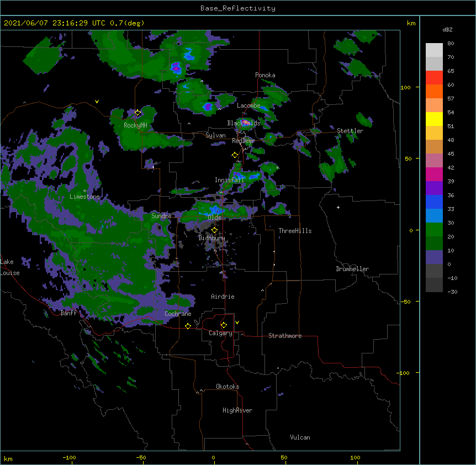Screen dimensions: 476x465
Task: Click the yellow V marker northeast of Calgary
Action: (237, 323)
